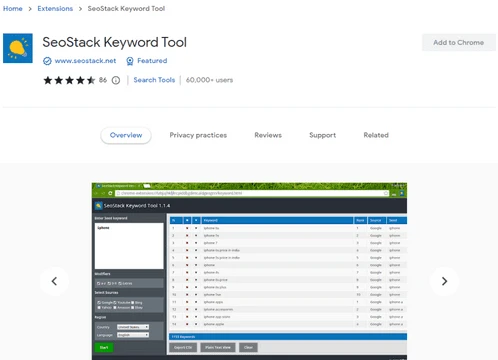Go to next screenshot with right arrow
498x360 pixels.
[x=444, y=281]
